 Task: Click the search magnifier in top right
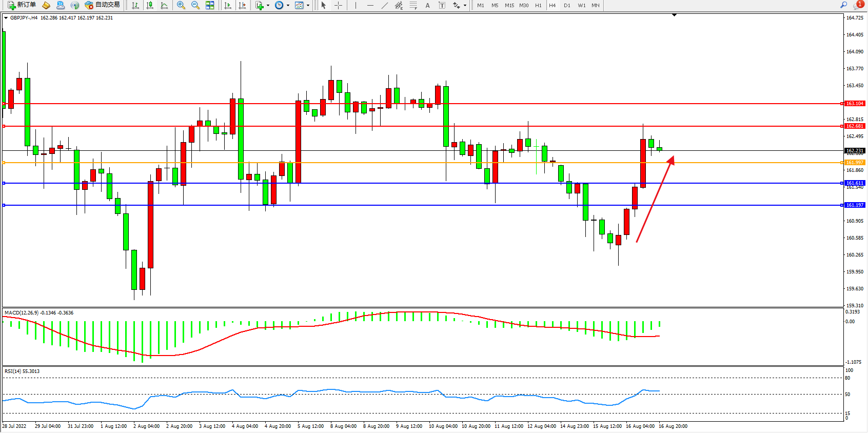[x=843, y=5]
